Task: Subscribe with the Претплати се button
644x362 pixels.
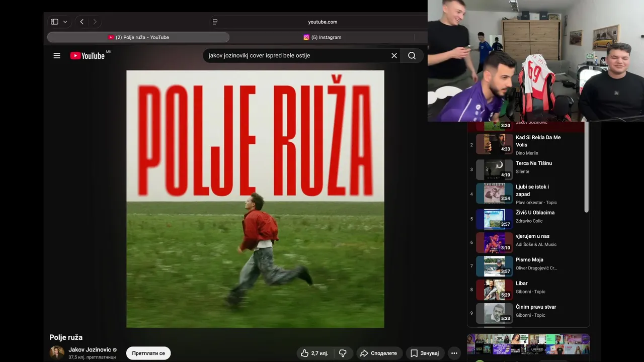Action: click(x=148, y=353)
